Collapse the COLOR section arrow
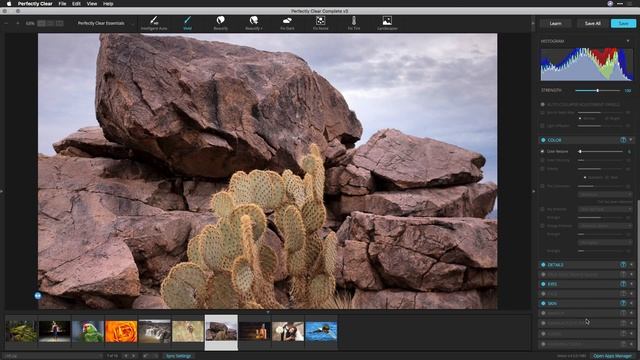The height and width of the screenshot is (360, 640). pyautogui.click(x=631, y=140)
